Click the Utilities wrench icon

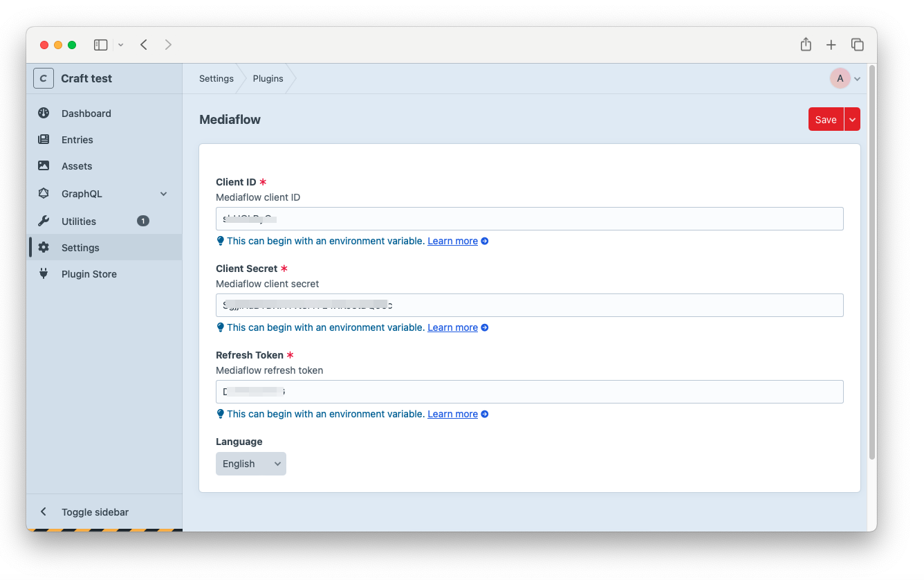tap(44, 221)
